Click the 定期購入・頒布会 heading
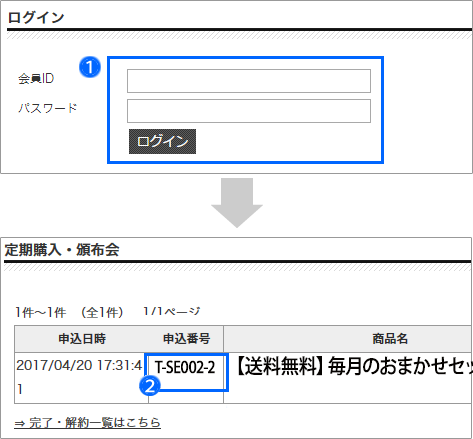This screenshot has width=473, height=439. tap(62, 250)
